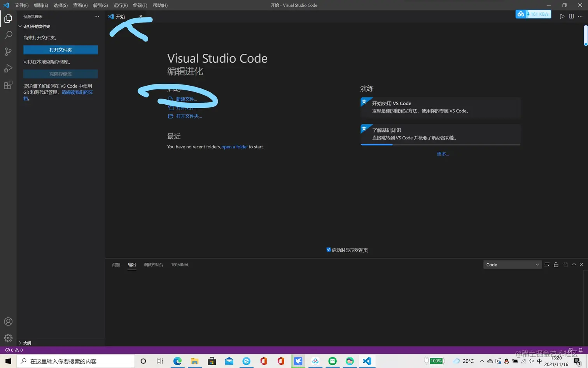Click the 打开文件夹... start link
Screen dimensions: 588x368
point(189,116)
